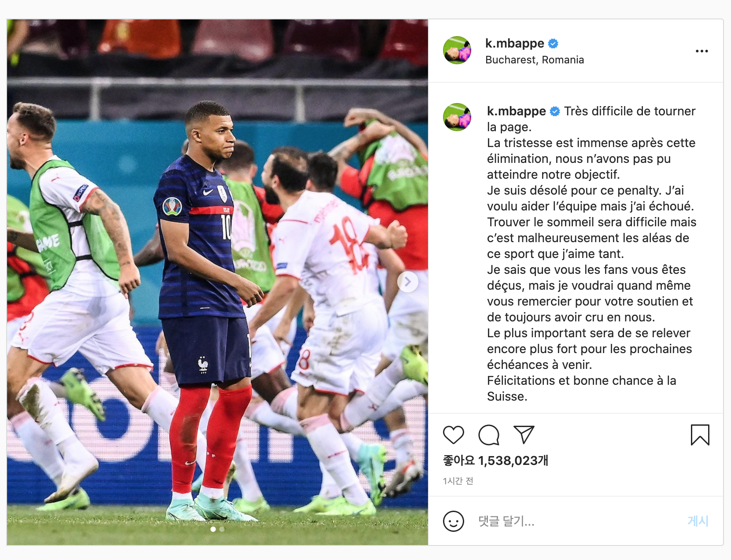Select the first carousel dot indicator

(x=213, y=529)
